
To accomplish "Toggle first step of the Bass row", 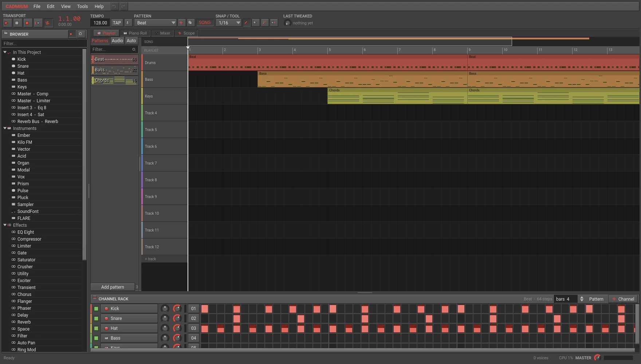I will (x=205, y=338).
